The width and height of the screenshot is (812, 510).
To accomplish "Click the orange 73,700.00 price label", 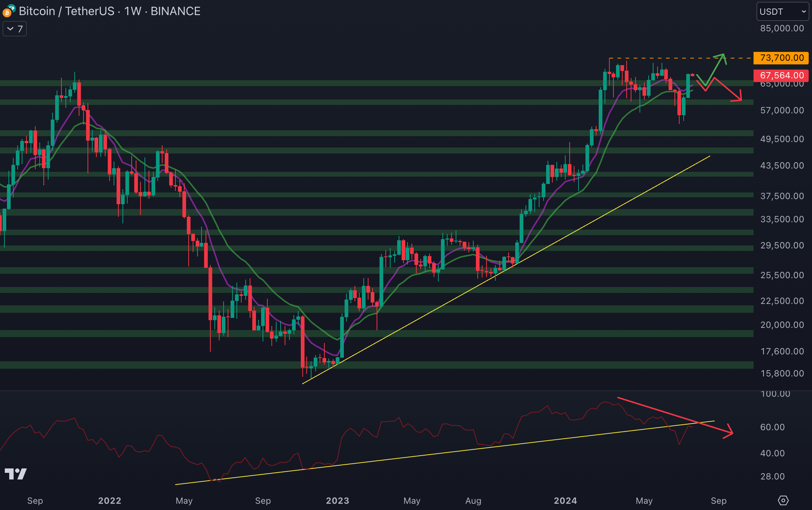I will tap(781, 58).
